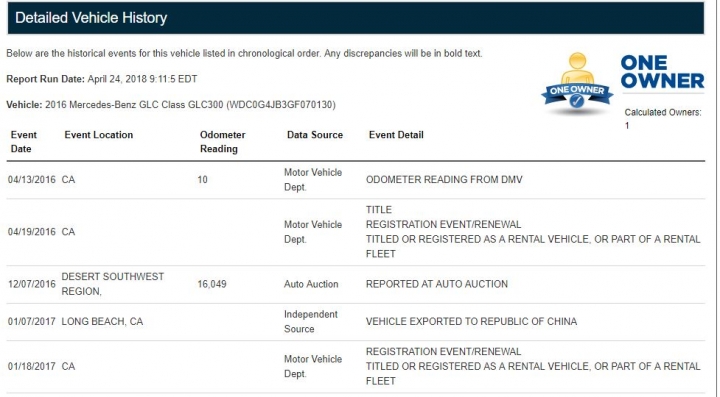This screenshot has height=397, width=720.
Task: Click the odometer reading 16,049
Action: (x=212, y=284)
